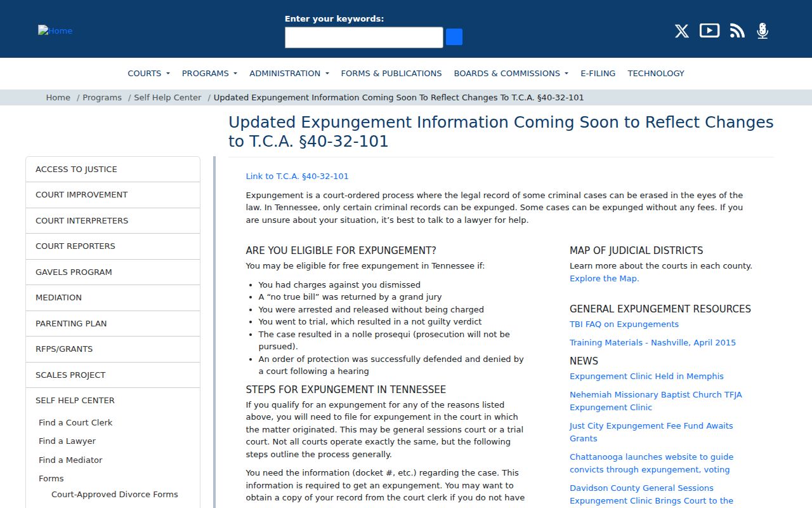Image resolution: width=812 pixels, height=508 pixels.
Task: Open Self Help Center sidebar item
Action: tap(113, 401)
